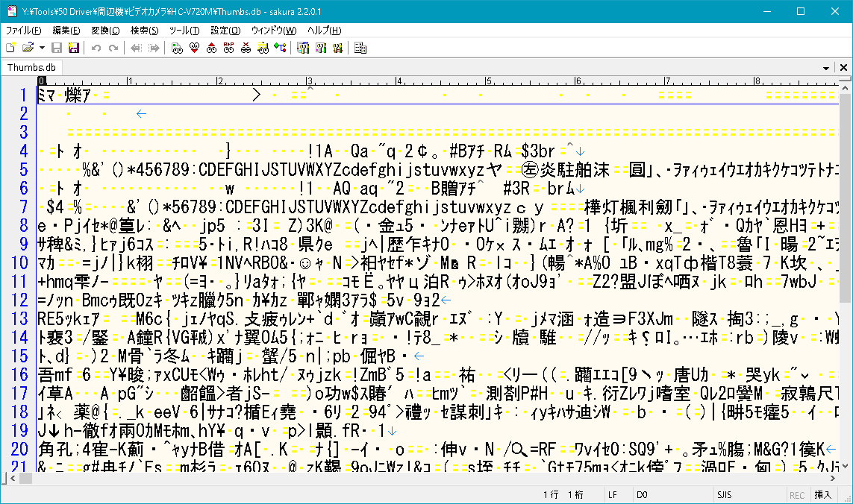Screen dimensions: 853x504
Task: Create a new file via toolbar icon
Action: point(10,47)
